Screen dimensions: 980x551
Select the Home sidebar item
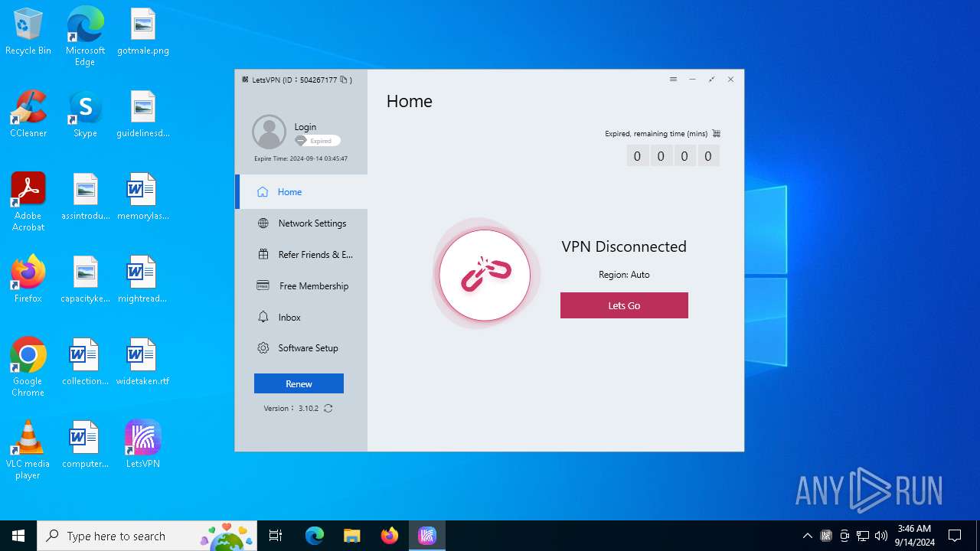tap(302, 192)
